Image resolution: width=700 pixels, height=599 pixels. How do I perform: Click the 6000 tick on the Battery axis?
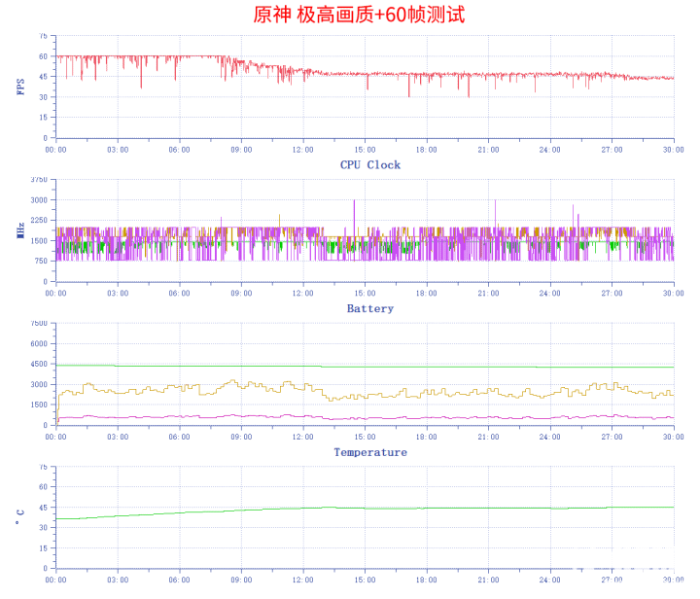(39, 343)
